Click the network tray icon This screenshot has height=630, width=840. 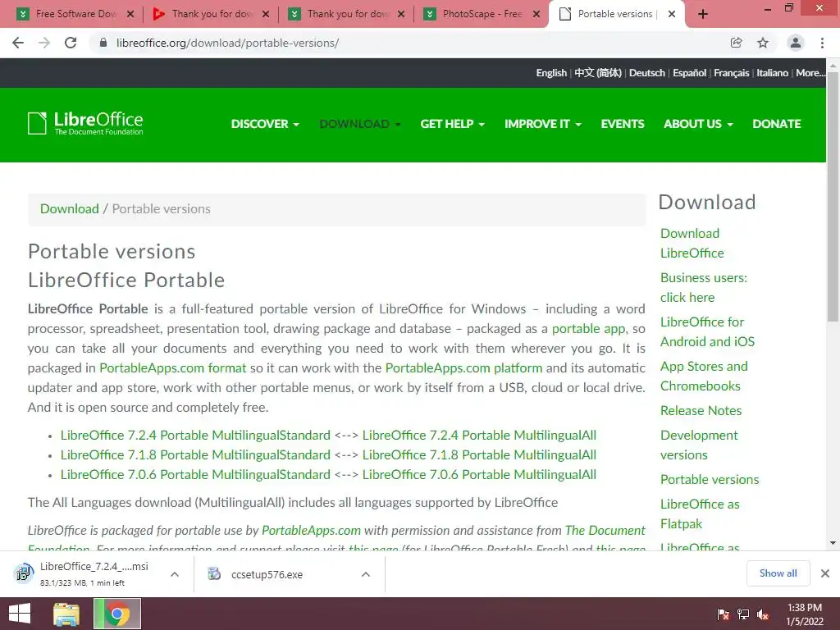[x=743, y=614]
